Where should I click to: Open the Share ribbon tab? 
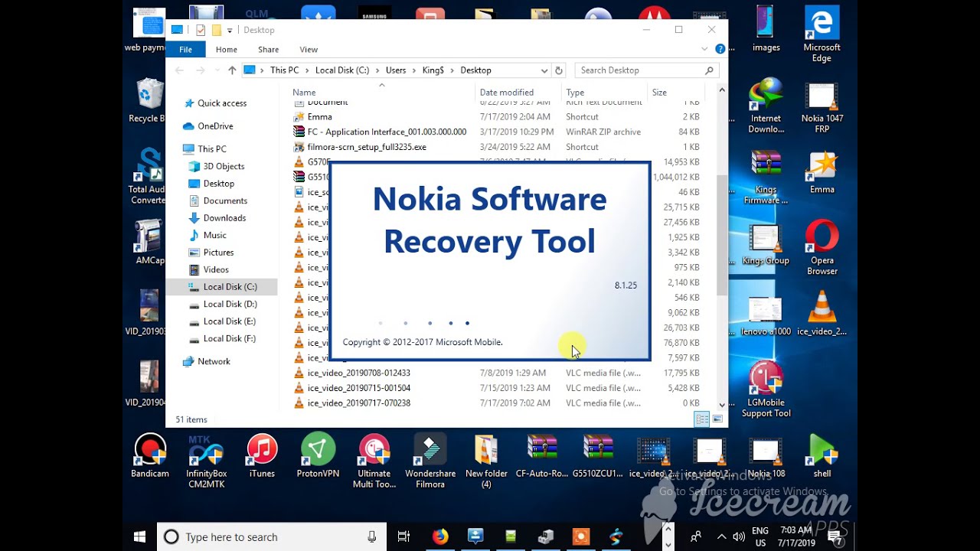pyautogui.click(x=269, y=50)
